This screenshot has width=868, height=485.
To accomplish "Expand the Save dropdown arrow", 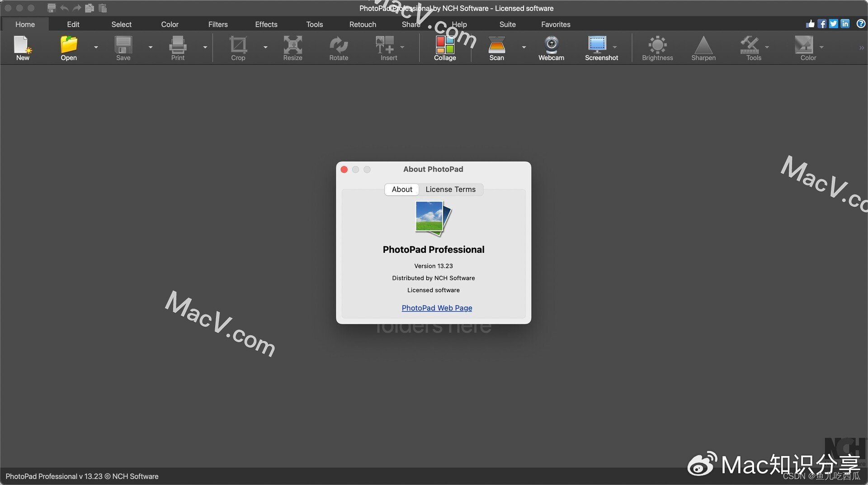I will point(151,47).
